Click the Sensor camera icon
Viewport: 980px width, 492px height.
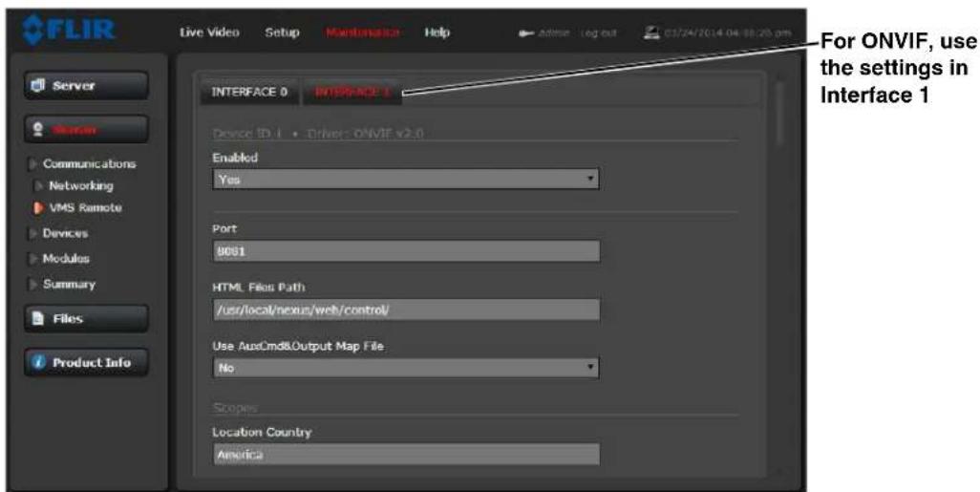38,129
